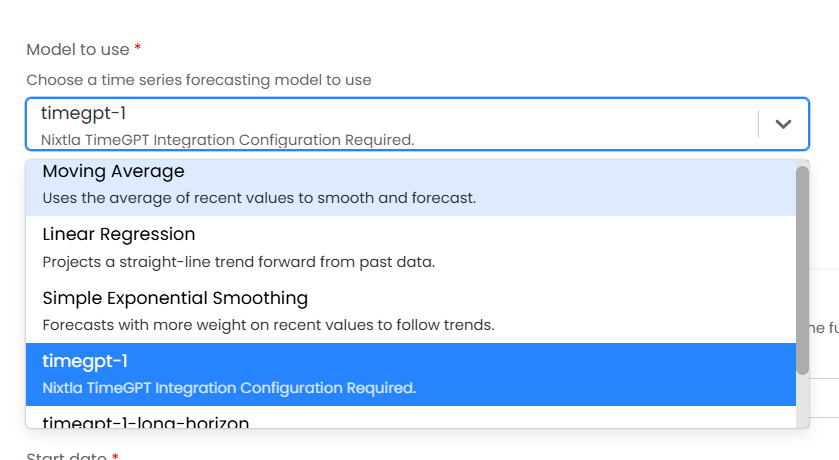Image resolution: width=839 pixels, height=460 pixels.
Task: Select the Moving Average model option
Action: (113, 172)
